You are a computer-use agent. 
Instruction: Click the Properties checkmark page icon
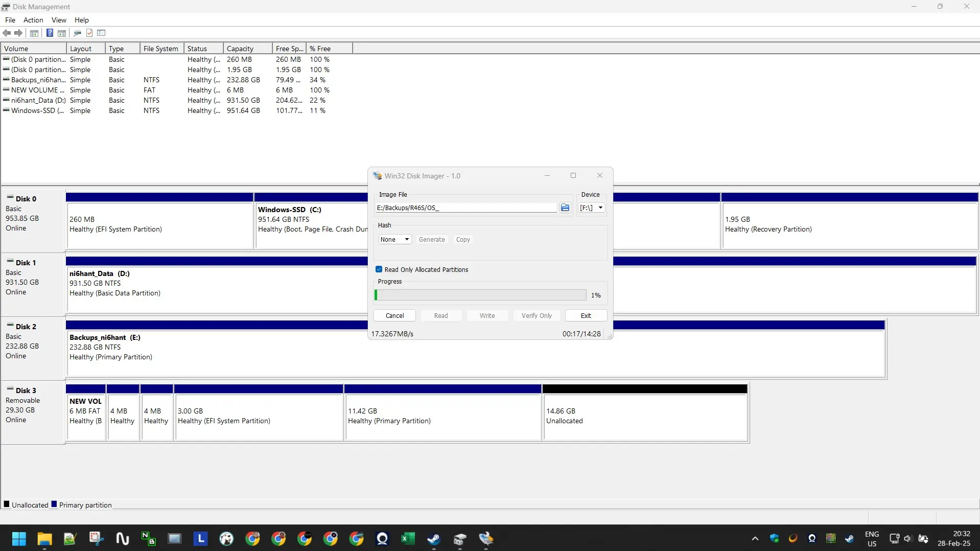(x=89, y=33)
